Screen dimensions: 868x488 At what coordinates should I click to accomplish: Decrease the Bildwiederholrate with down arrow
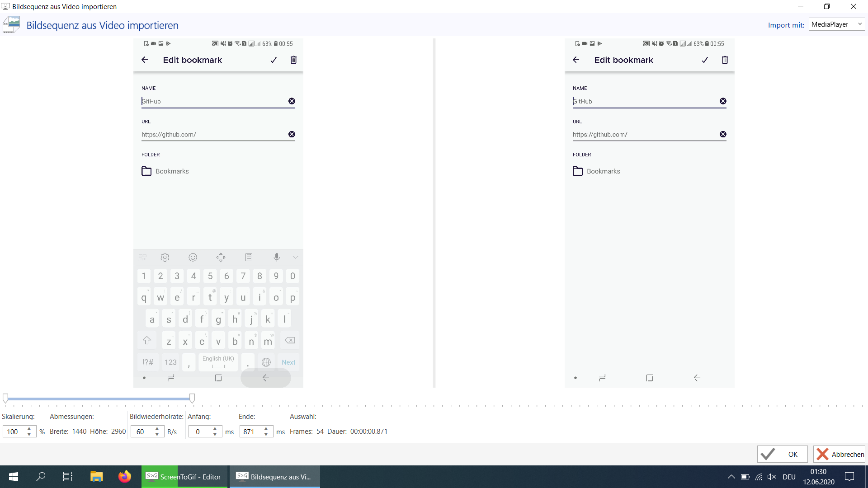[157, 435]
